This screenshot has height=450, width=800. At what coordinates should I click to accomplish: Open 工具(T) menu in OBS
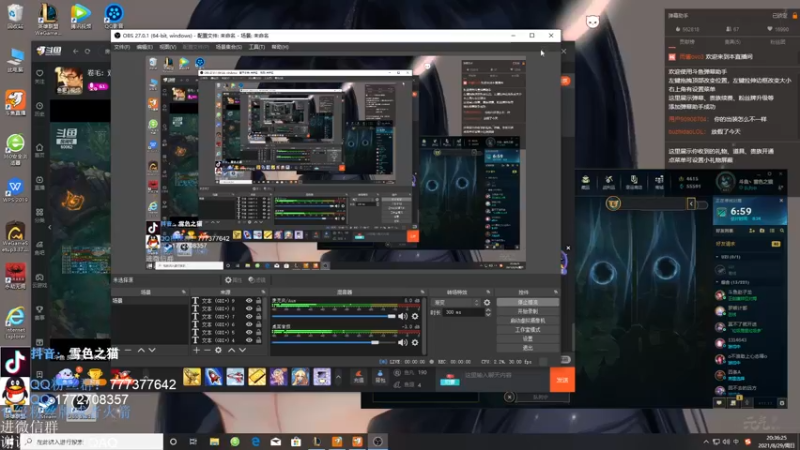[257, 47]
